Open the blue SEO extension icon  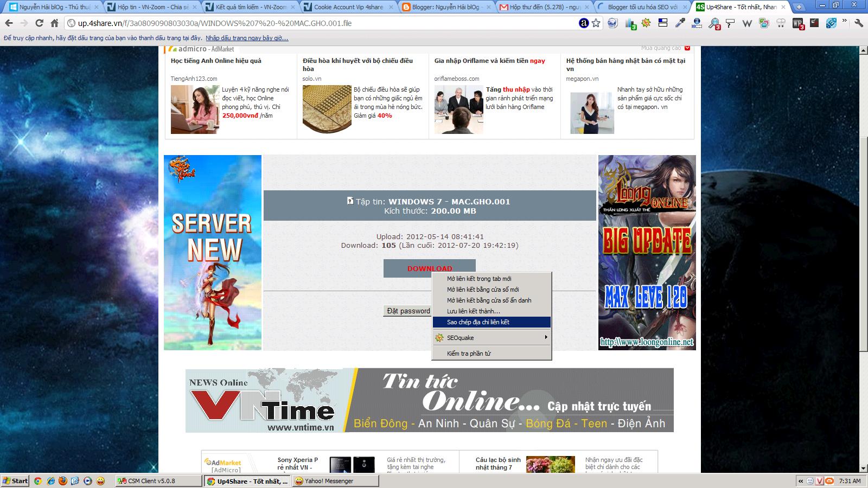point(831,23)
